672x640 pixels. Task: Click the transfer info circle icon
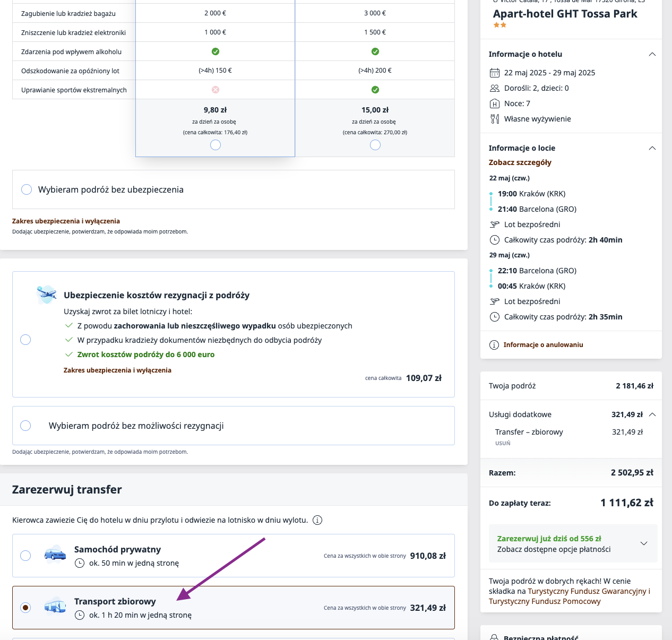click(317, 520)
